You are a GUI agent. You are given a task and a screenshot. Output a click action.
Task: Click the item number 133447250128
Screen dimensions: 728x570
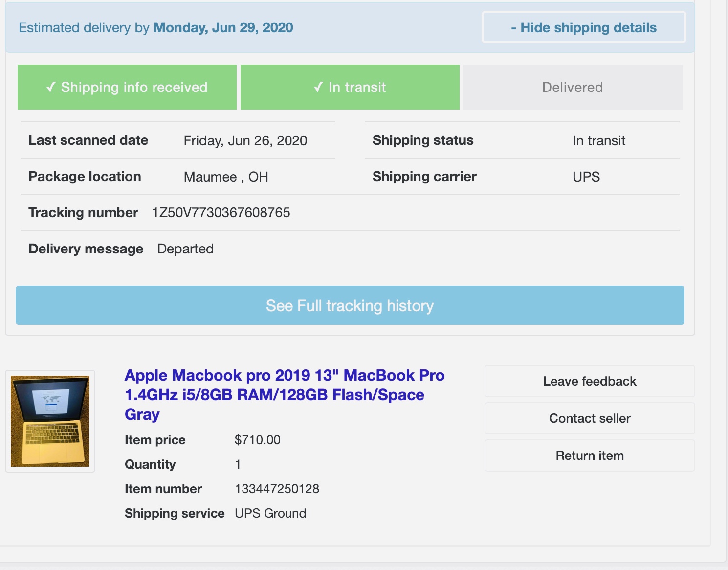277,489
